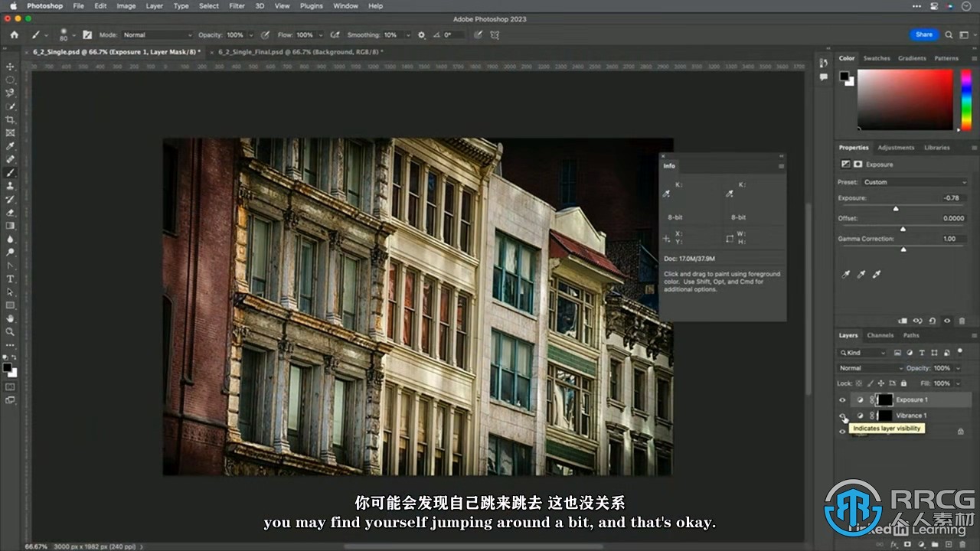The image size is (980, 551).
Task: Open the Gradients tab
Action: coord(912,58)
